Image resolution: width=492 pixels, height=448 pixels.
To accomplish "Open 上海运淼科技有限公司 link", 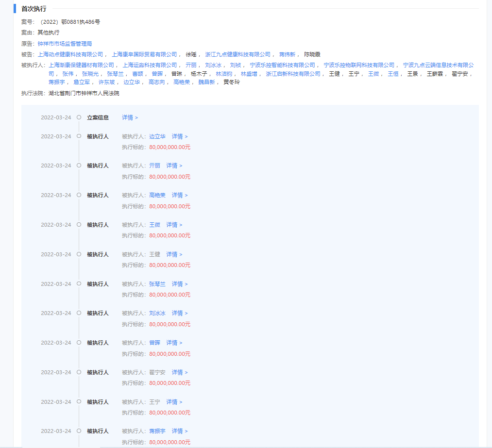I will (x=150, y=65).
